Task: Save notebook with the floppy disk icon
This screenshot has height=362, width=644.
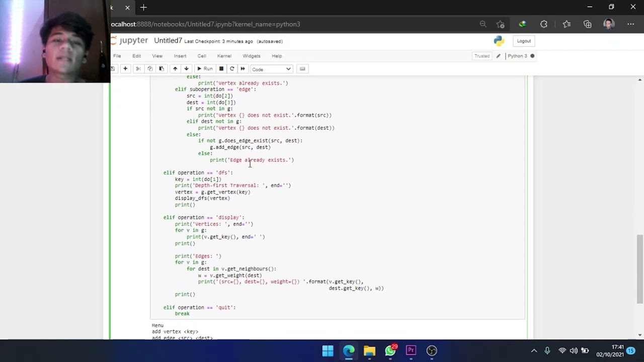Action: (113, 69)
